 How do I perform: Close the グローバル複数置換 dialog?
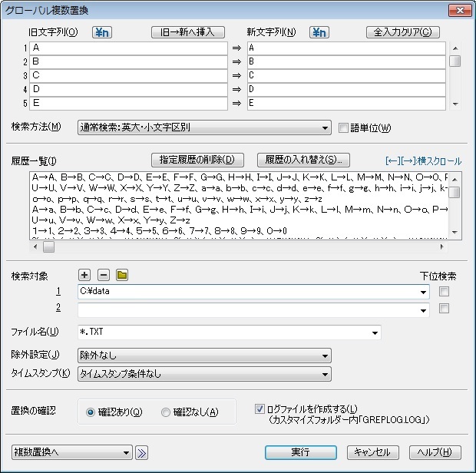click(460, 10)
